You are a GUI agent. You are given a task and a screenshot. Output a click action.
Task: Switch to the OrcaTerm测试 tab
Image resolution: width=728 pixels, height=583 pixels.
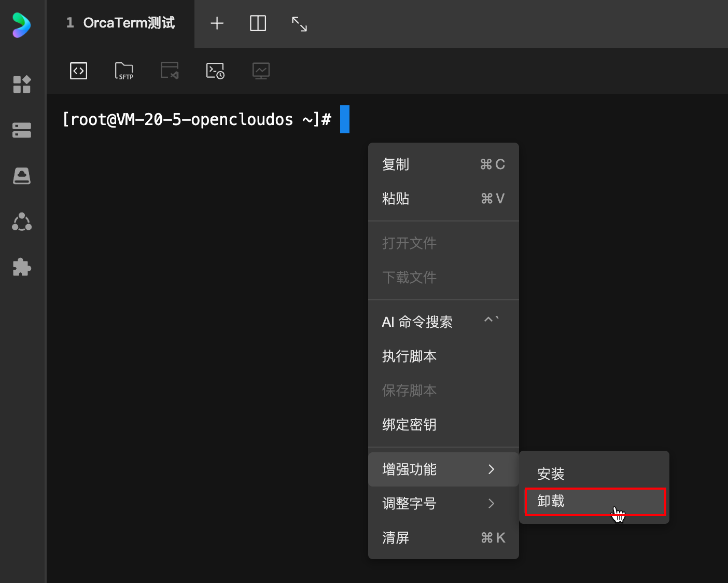click(120, 23)
